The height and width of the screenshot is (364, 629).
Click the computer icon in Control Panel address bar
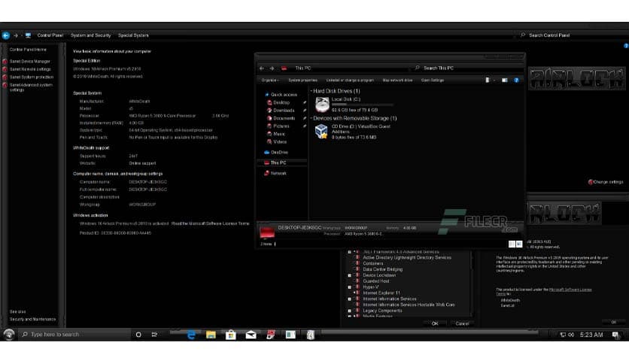click(x=28, y=35)
